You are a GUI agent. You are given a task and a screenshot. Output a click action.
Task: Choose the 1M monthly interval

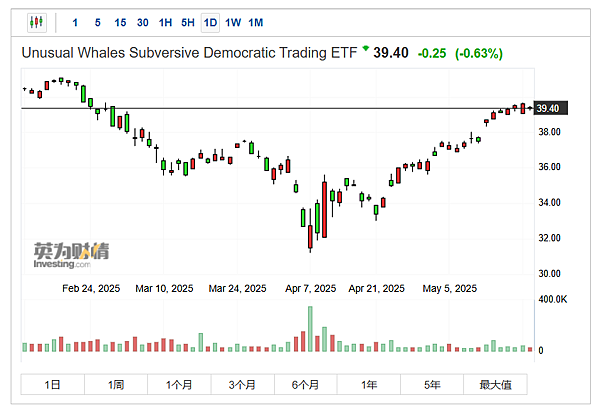click(256, 23)
